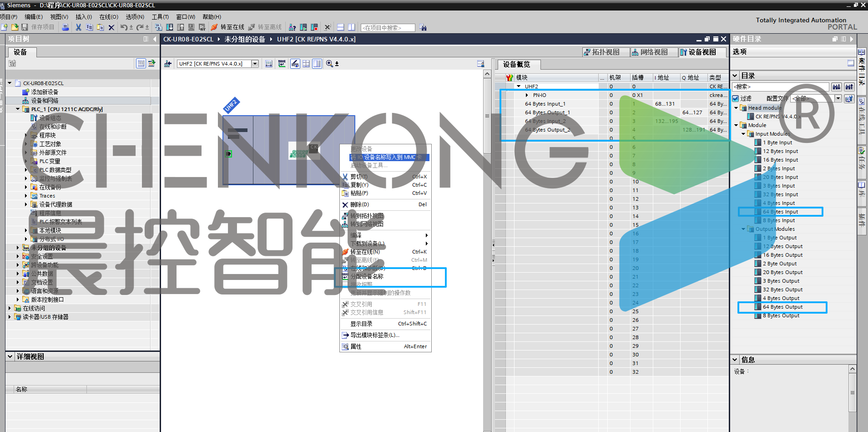Screen dimensions: 868x432
Task: Click the delete X toolbar icon
Action: 111,27
